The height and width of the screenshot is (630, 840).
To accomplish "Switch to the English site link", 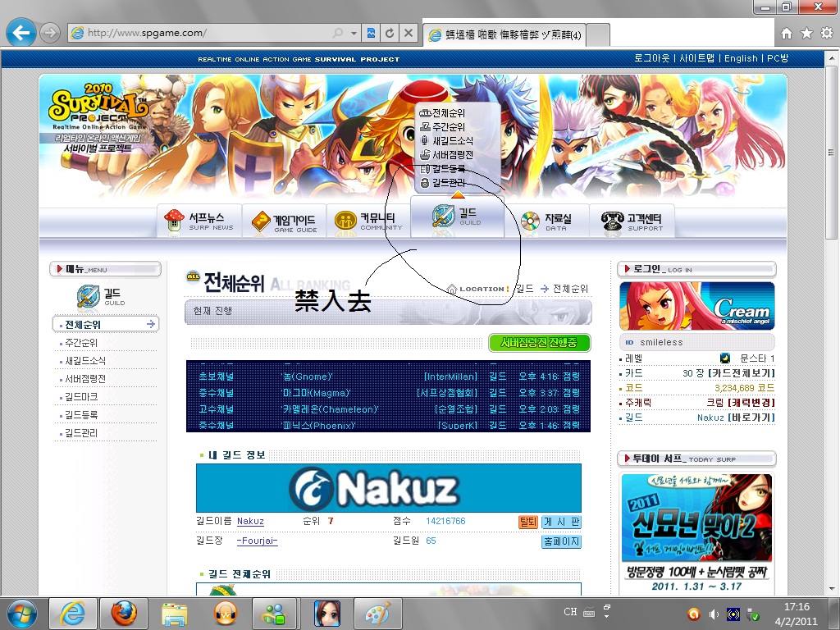I will 741,58.
